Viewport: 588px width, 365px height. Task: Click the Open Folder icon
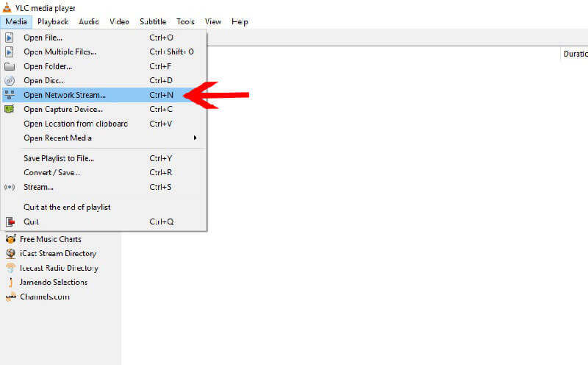point(10,66)
